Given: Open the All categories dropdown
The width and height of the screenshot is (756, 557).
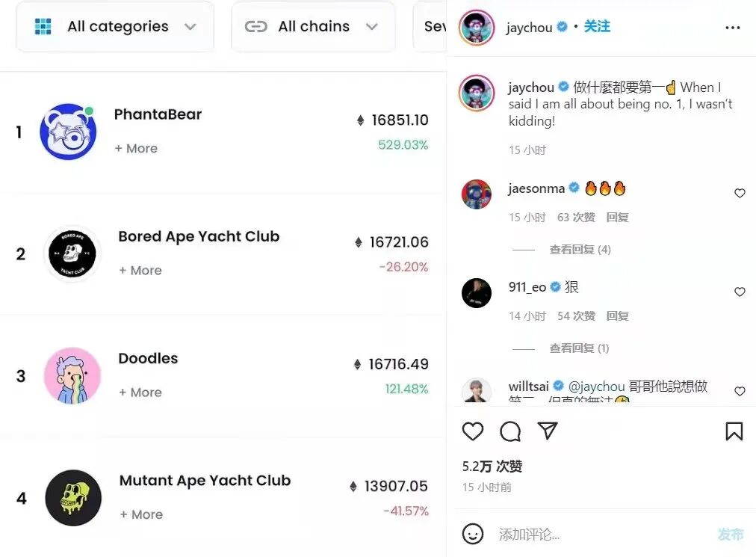Looking at the screenshot, I should point(115,27).
